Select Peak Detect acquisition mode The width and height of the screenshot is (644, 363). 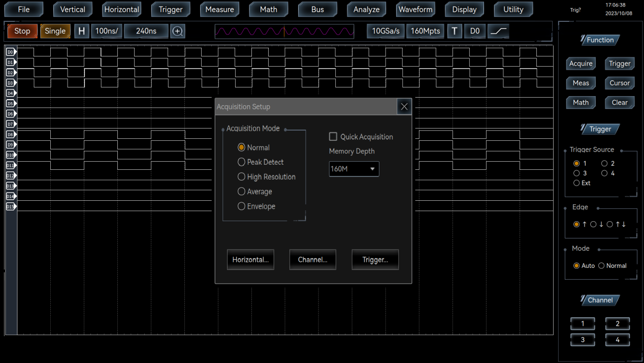(242, 162)
